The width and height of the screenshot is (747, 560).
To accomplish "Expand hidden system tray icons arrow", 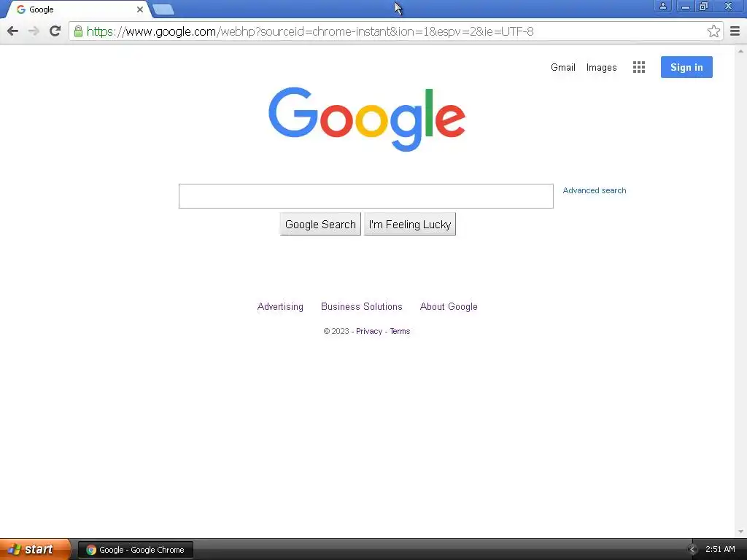I will 692,550.
